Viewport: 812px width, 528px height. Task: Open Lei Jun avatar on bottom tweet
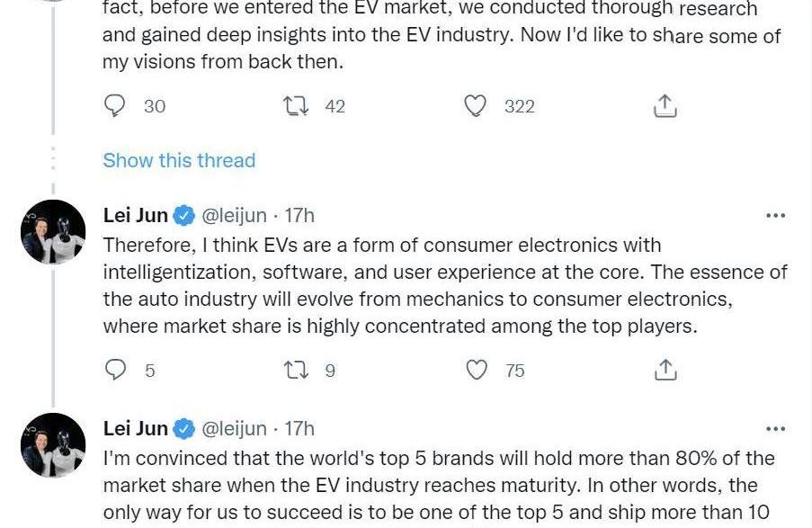pos(53,445)
